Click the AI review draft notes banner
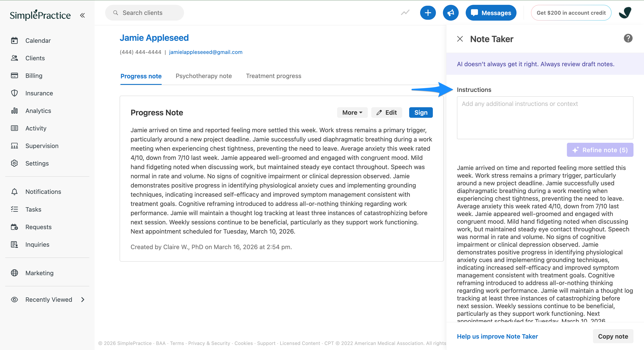 pyautogui.click(x=545, y=64)
